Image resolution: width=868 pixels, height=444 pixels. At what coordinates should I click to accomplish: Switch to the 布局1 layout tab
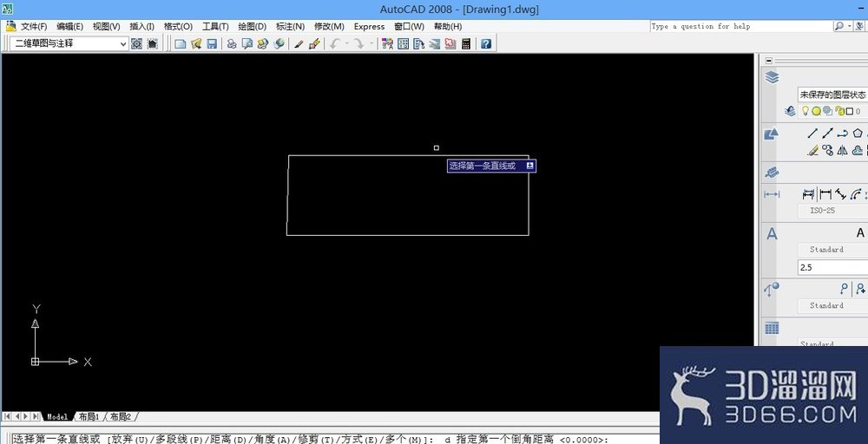coord(89,416)
